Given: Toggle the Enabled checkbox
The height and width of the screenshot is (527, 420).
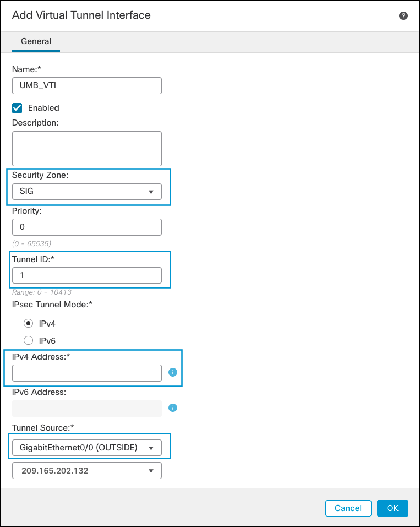Looking at the screenshot, I should click(17, 108).
